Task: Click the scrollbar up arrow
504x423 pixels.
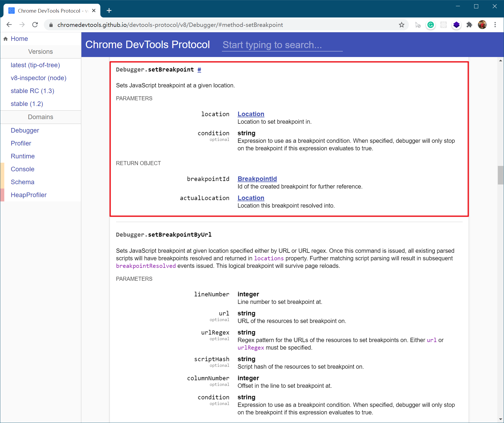Action: pos(501,61)
